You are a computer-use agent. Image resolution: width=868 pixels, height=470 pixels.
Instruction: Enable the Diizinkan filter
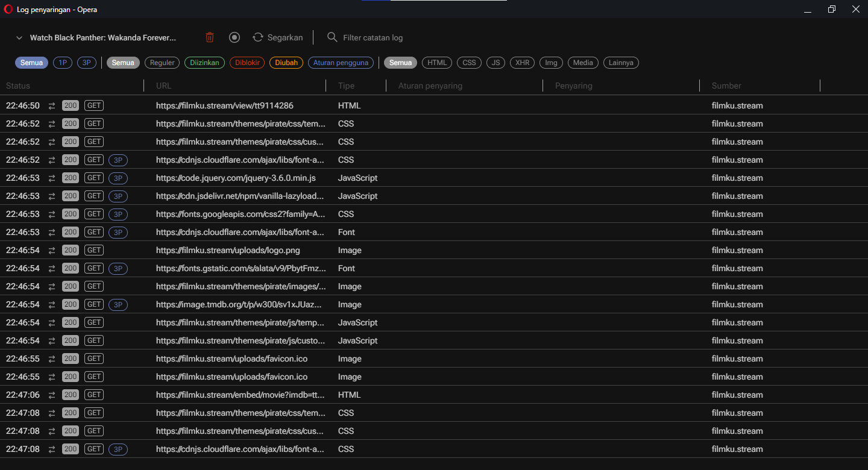(204, 62)
